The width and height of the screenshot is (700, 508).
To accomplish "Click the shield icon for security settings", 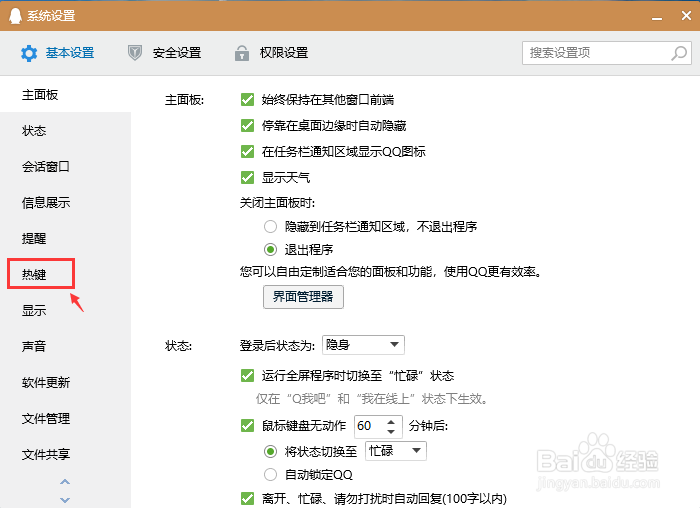I will pos(135,53).
